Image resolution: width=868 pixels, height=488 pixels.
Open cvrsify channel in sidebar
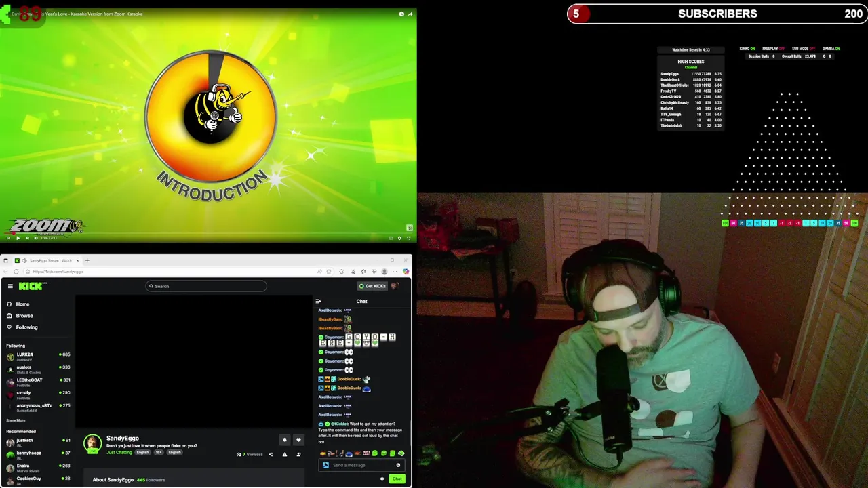pos(38,394)
